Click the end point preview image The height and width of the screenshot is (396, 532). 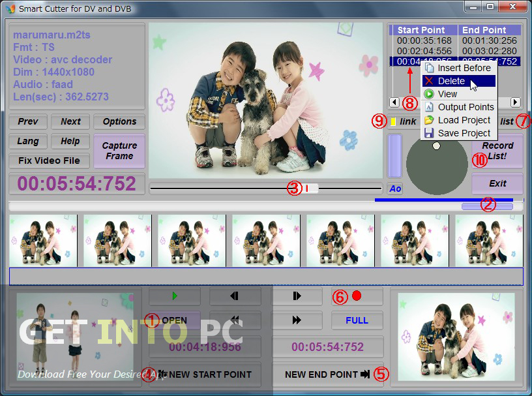[x=456, y=337]
